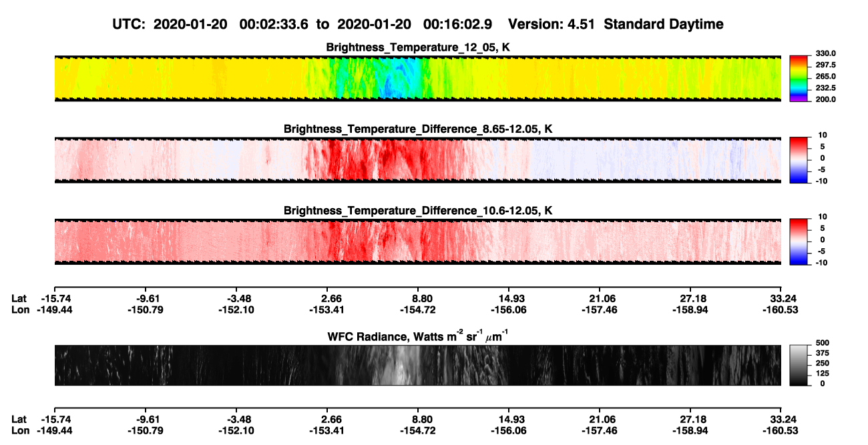Click the 265.0 colorbar tick label
The height and width of the screenshot is (445, 868).
click(x=825, y=77)
